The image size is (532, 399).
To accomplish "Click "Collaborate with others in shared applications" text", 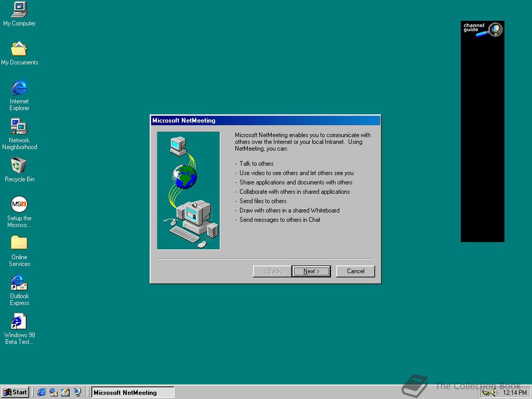I will pos(295,192).
